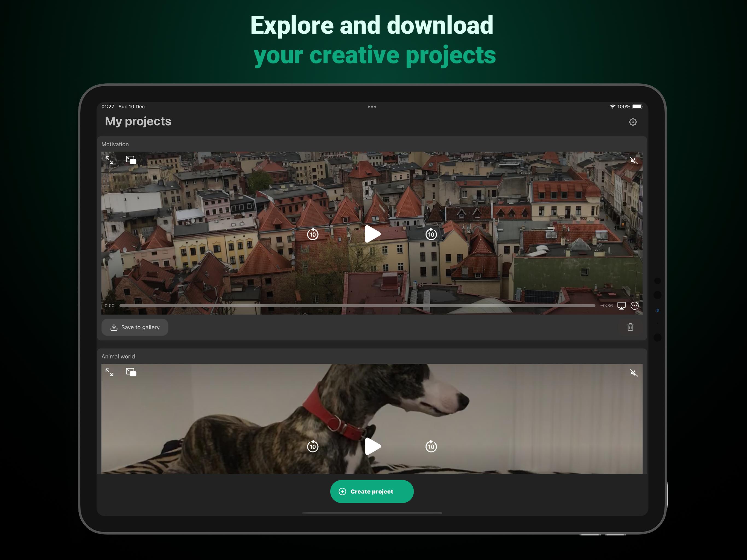Click the Motivation video progress bar

click(x=357, y=306)
